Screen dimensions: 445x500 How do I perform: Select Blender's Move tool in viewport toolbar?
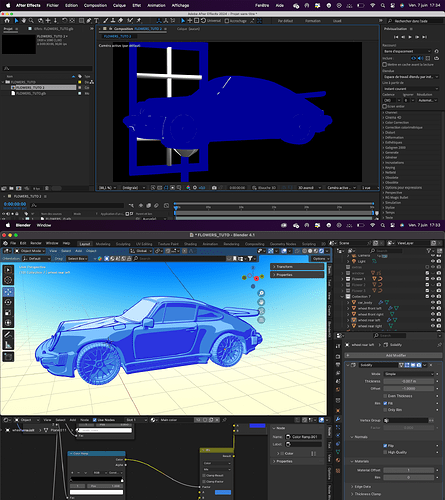tap(8, 292)
